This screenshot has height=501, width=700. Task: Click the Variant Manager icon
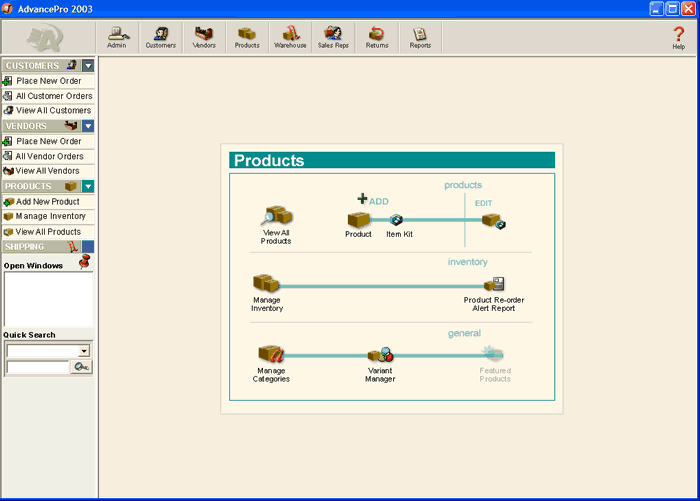[381, 355]
